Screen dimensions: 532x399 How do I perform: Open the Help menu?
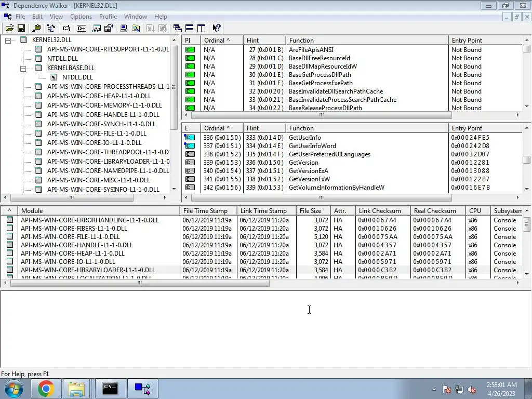[x=161, y=16]
